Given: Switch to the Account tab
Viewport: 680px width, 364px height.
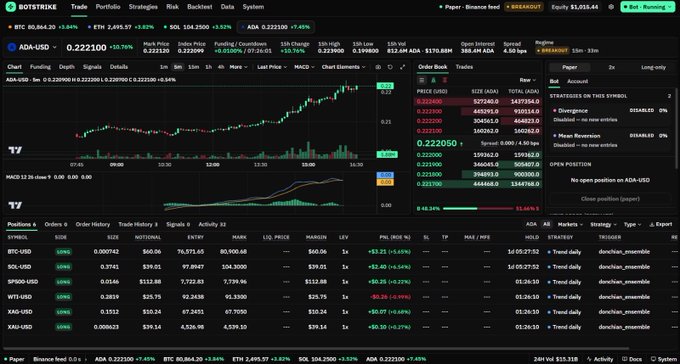Looking at the screenshot, I should (x=578, y=81).
